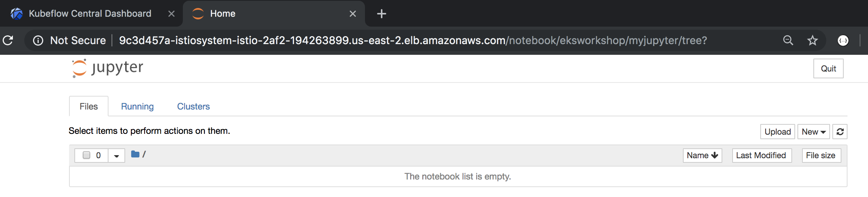Screen dimensions: 868x197
Task: Click the Not Secure site info icon
Action: (38, 40)
